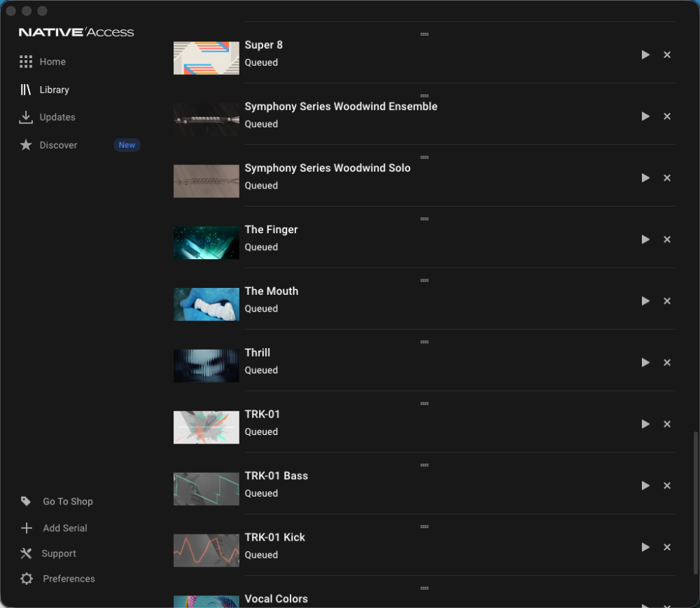Click the Symphony Series Woodwind Solo thumbnail
This screenshot has width=700, height=608.
(206, 181)
